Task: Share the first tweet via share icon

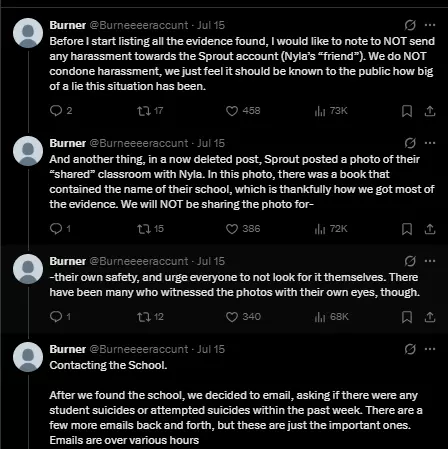Action: point(430,111)
